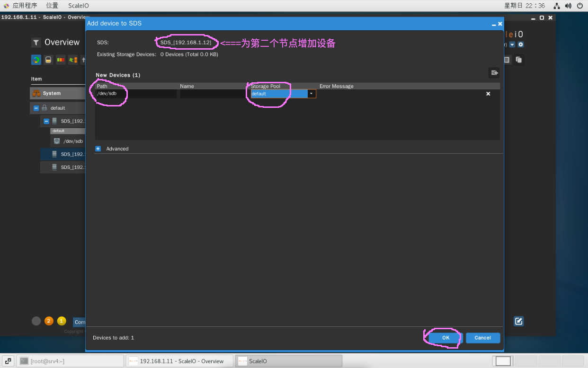
Task: Click the yellow alert badge showing 1
Action: coord(62,321)
